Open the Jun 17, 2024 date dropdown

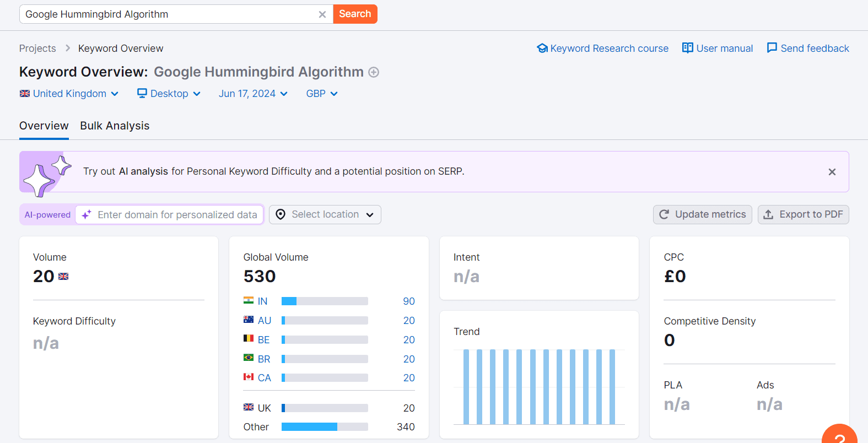[253, 94]
